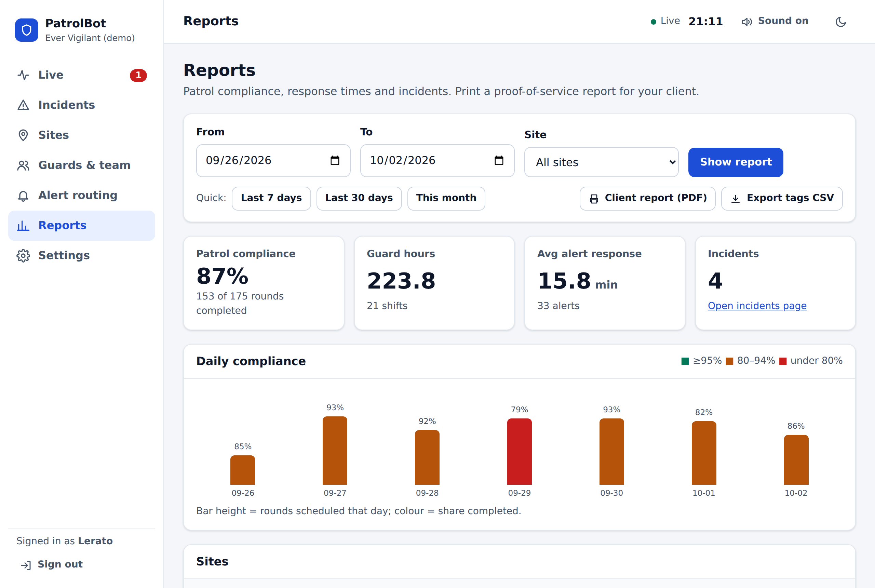Open the From date calendar picker icon
The width and height of the screenshot is (875, 588).
point(335,160)
